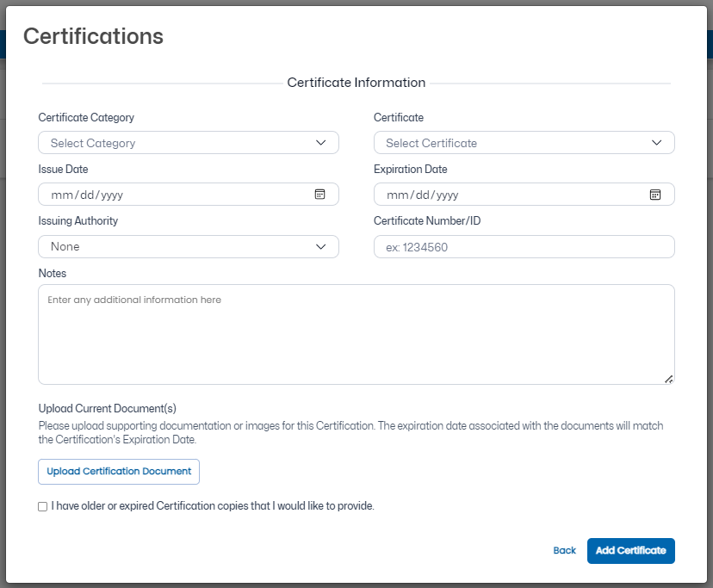This screenshot has width=713, height=588.
Task: Select the year segment of Expiration Date
Action: (x=448, y=195)
